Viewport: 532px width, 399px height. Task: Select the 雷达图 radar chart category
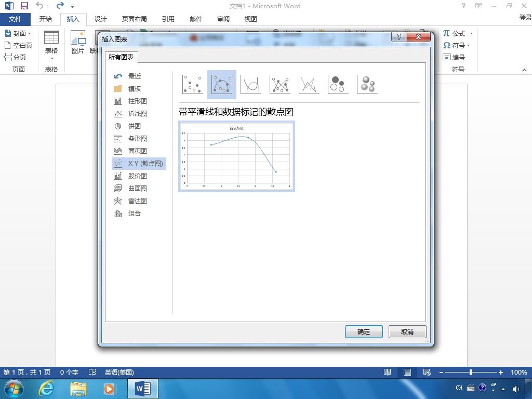(x=139, y=201)
